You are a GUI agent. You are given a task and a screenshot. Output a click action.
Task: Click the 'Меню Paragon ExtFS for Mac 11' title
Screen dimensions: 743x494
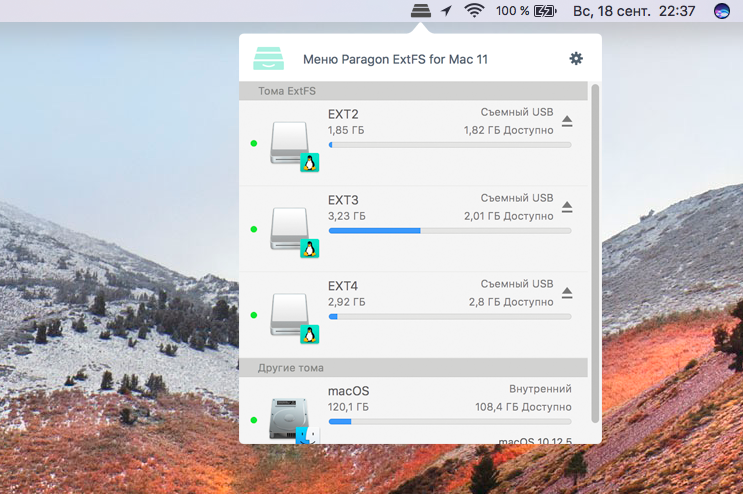395,59
